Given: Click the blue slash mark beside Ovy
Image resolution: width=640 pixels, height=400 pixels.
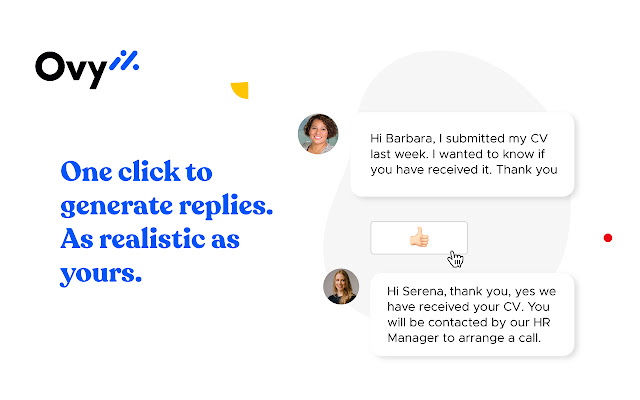Looking at the screenshot, I should [124, 60].
